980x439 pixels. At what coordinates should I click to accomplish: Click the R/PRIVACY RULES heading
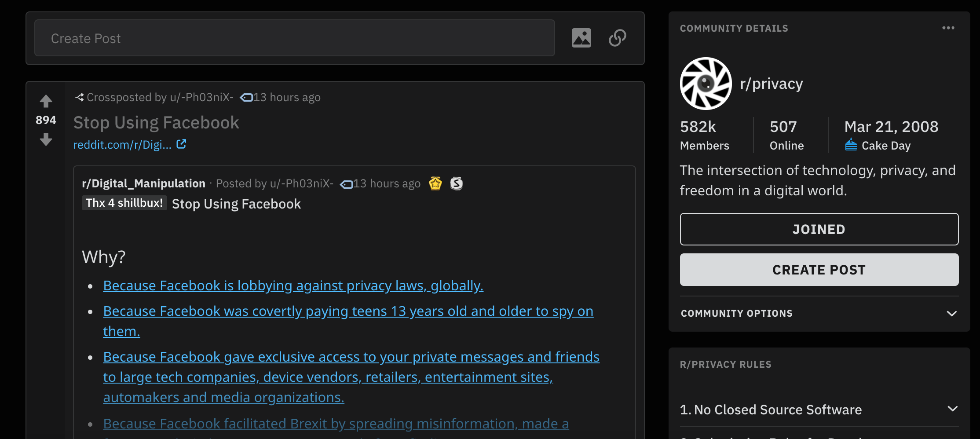726,364
